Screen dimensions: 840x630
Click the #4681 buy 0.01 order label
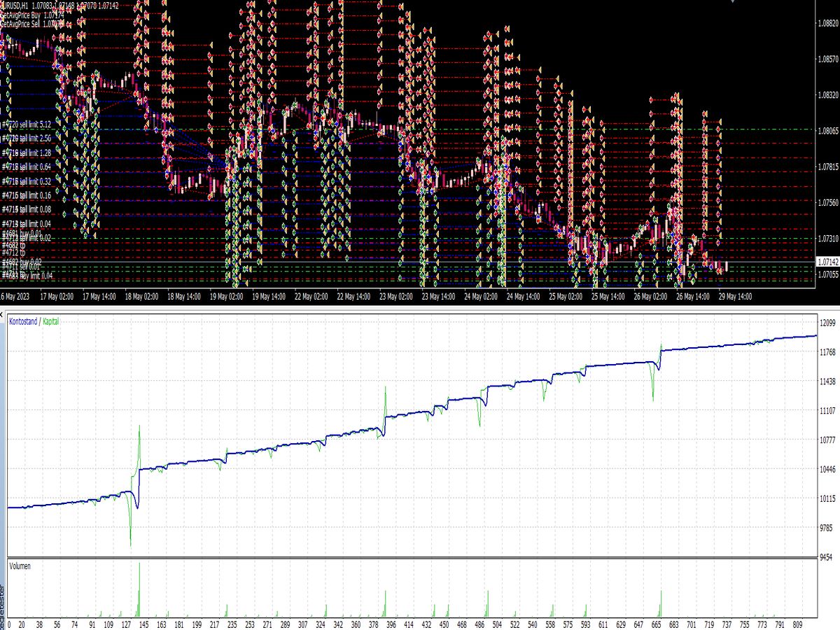coord(22,232)
